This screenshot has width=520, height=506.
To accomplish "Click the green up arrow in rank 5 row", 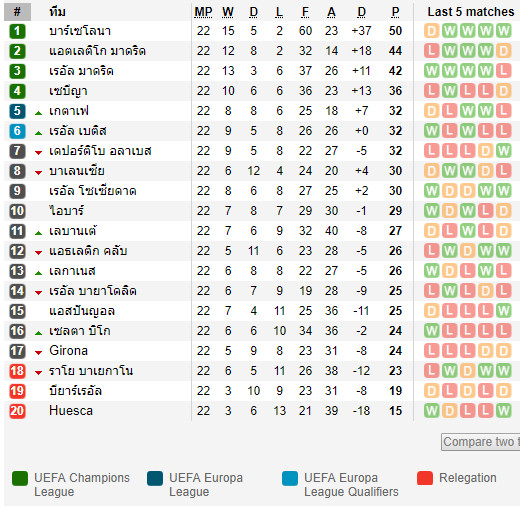I will point(39,113).
